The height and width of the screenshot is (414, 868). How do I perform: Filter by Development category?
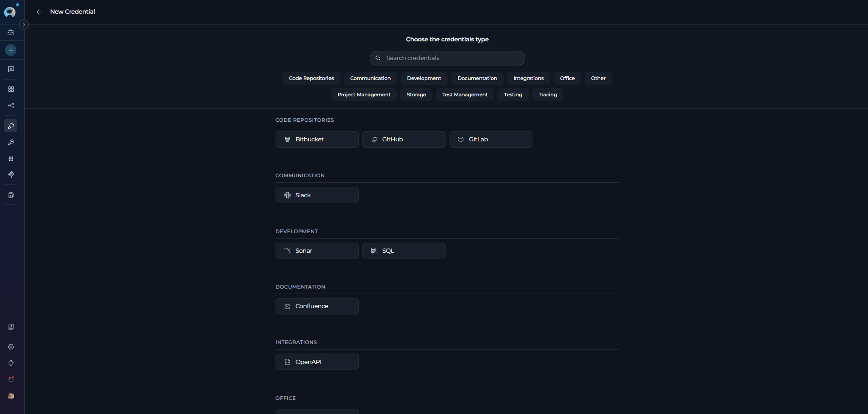424,78
